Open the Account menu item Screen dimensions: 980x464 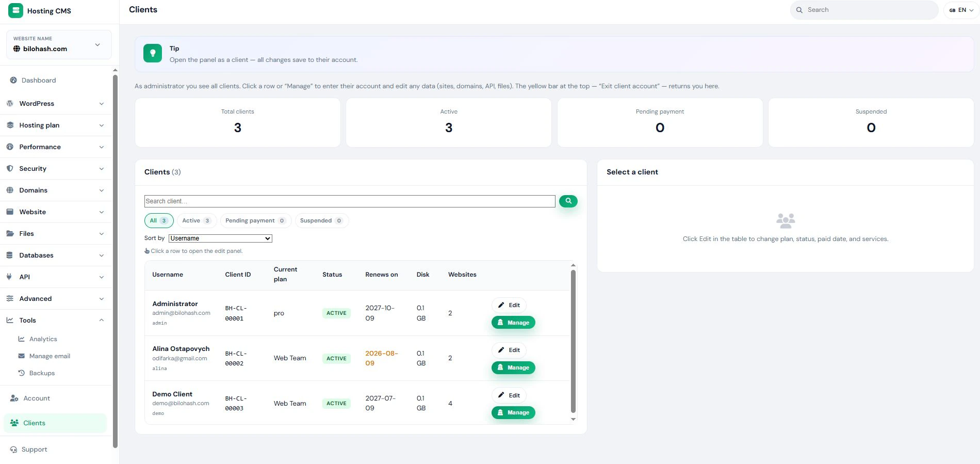coord(37,398)
